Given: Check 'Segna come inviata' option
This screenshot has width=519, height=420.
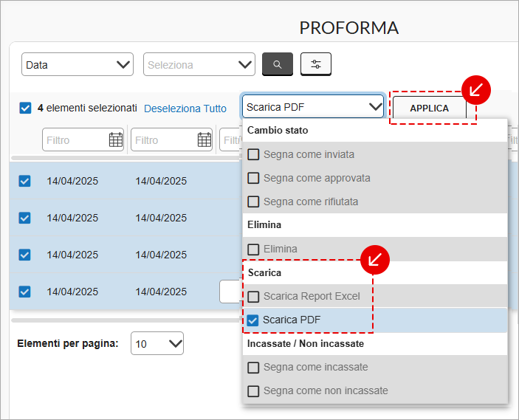Looking at the screenshot, I should coord(253,154).
